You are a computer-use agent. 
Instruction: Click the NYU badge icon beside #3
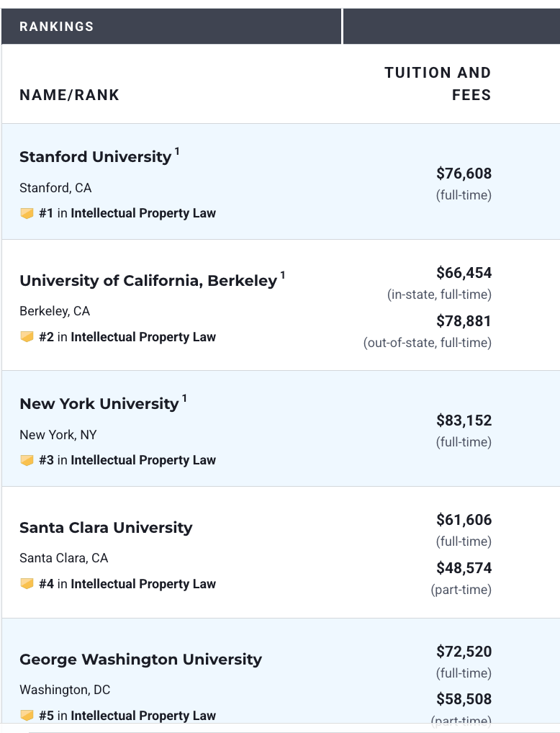[x=27, y=460]
